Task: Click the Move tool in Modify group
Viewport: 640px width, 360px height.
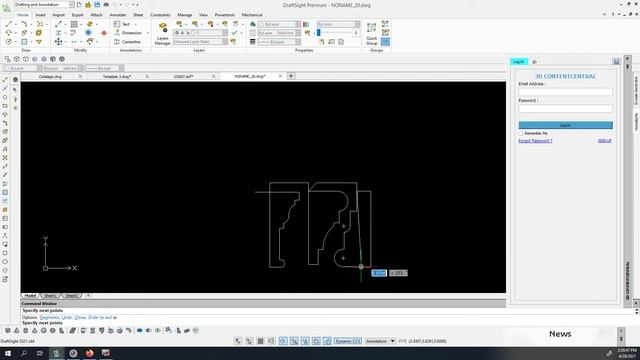Action: pos(59,42)
